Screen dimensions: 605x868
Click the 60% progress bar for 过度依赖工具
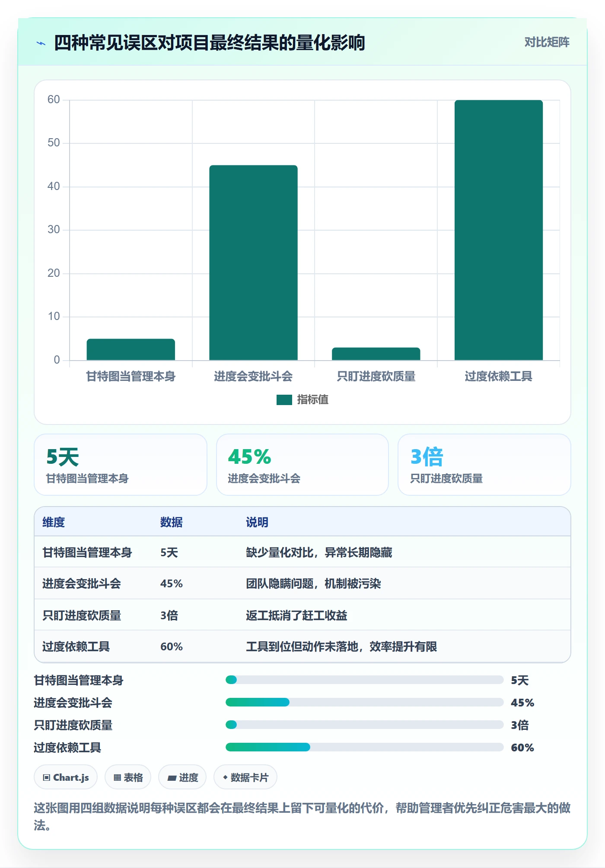364,747
